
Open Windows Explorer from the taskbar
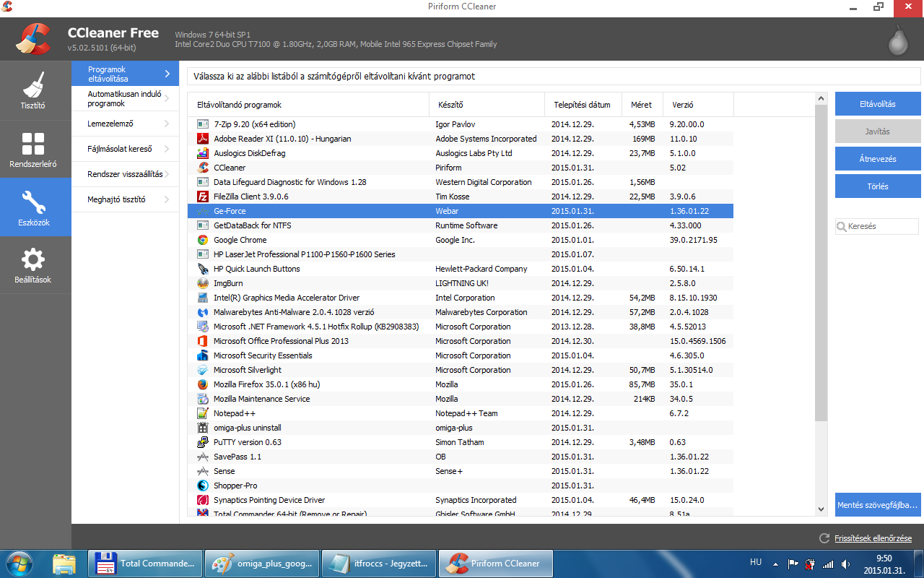click(64, 564)
